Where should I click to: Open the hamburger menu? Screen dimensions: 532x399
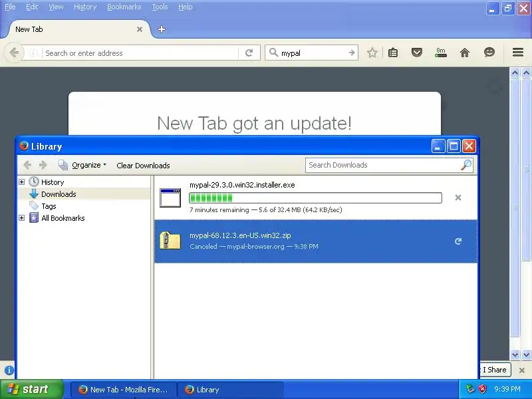point(518,53)
